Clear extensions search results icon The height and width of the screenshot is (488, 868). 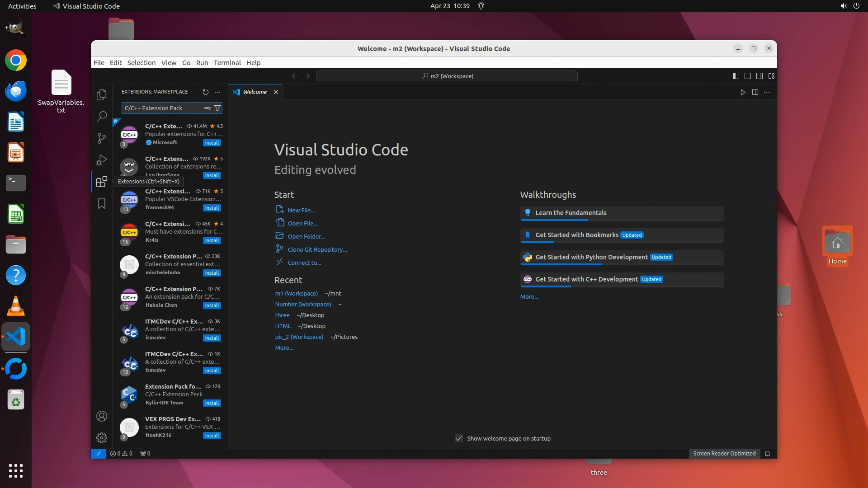[x=208, y=108]
